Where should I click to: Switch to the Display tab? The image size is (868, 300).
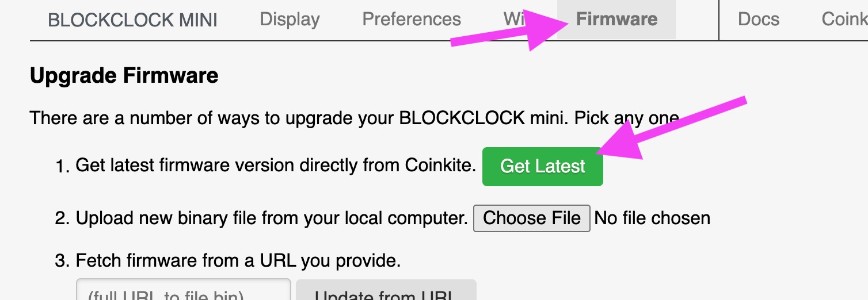(290, 20)
